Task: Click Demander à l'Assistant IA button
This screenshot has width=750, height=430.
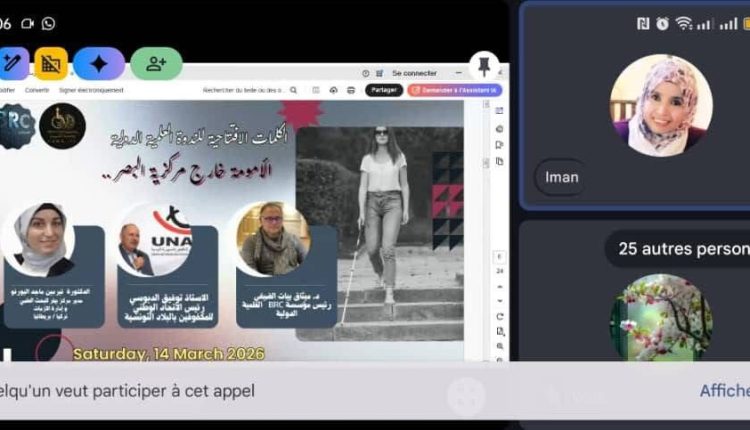Action: [x=454, y=90]
